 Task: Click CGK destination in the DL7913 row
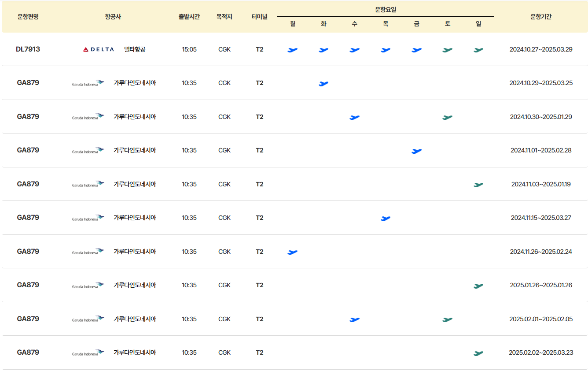click(x=224, y=49)
